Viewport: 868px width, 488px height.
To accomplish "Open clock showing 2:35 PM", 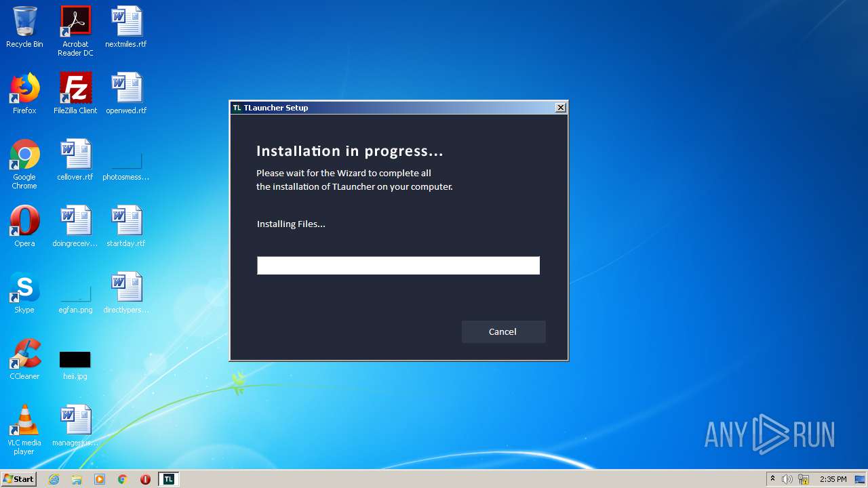I will coord(833,479).
